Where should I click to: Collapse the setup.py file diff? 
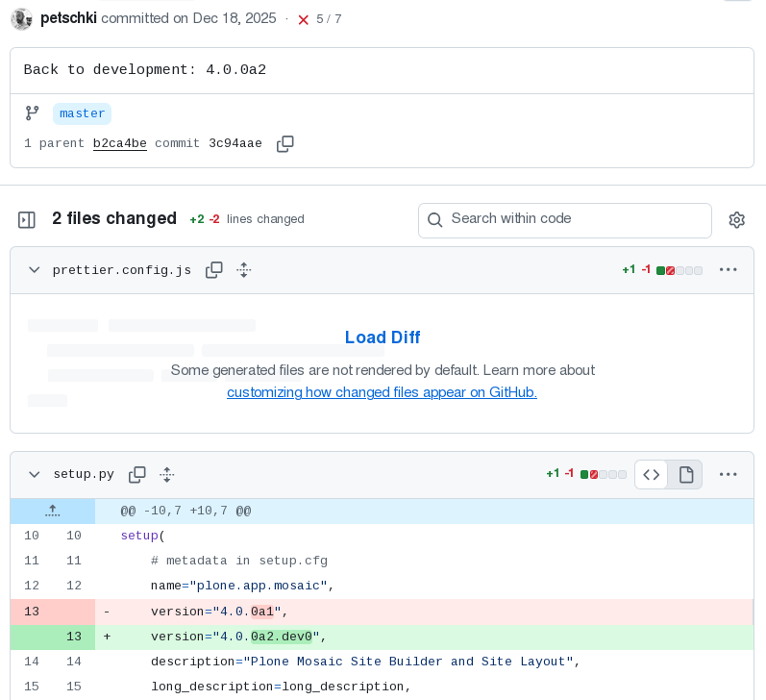(35, 475)
